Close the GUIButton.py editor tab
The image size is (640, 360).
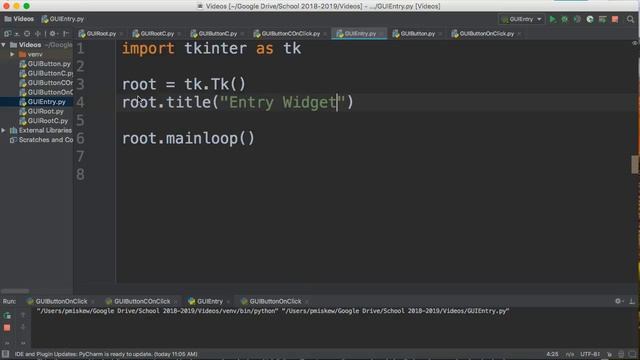[x=440, y=34]
